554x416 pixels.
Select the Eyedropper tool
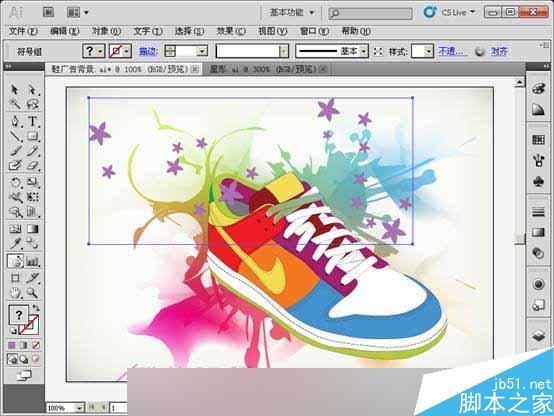[14, 243]
